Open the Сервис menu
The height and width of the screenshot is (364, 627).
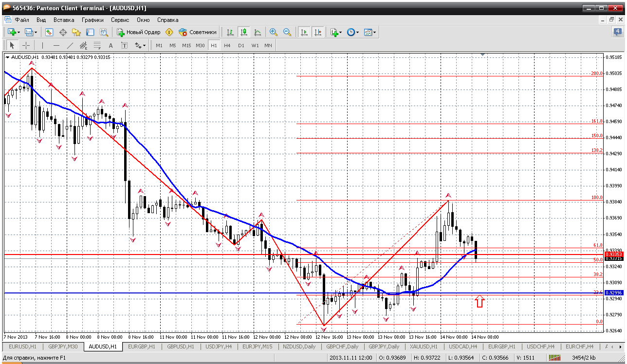pos(120,20)
